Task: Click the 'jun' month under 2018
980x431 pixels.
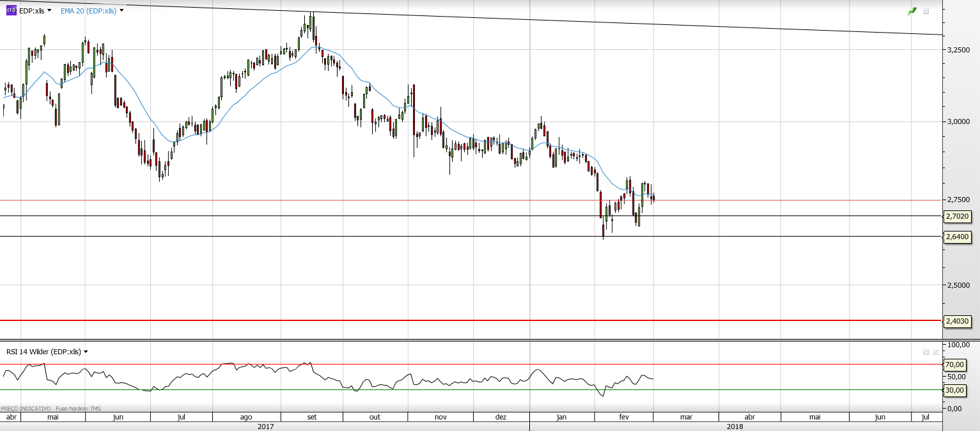Action: 880,417
